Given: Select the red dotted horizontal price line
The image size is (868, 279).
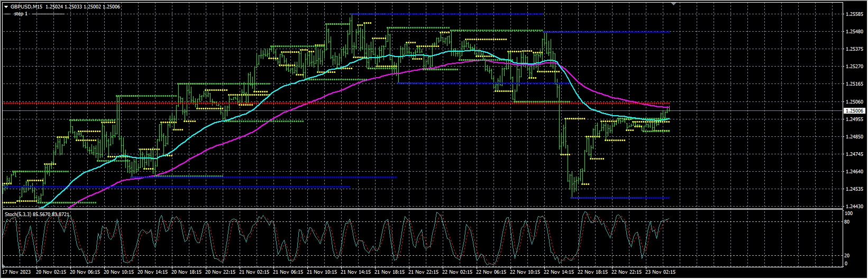Looking at the screenshot, I should pos(336,103).
